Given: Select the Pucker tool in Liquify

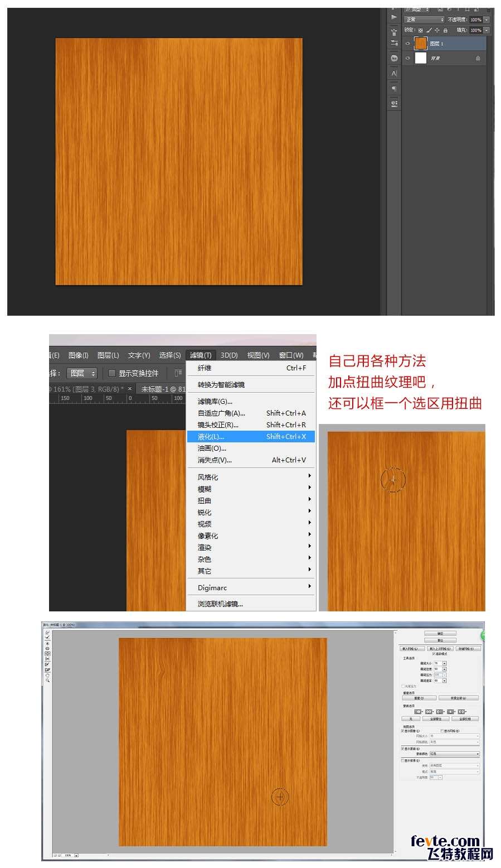Looking at the screenshot, I should 47,648.
